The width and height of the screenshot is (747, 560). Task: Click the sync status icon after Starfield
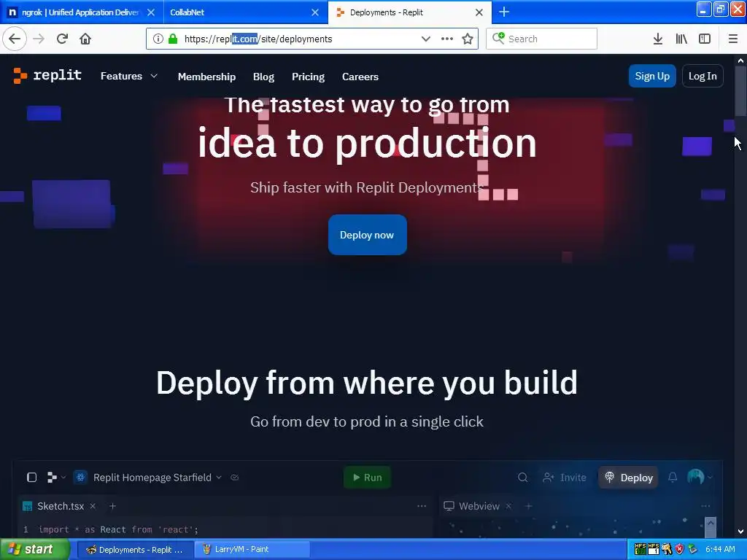coord(234,477)
